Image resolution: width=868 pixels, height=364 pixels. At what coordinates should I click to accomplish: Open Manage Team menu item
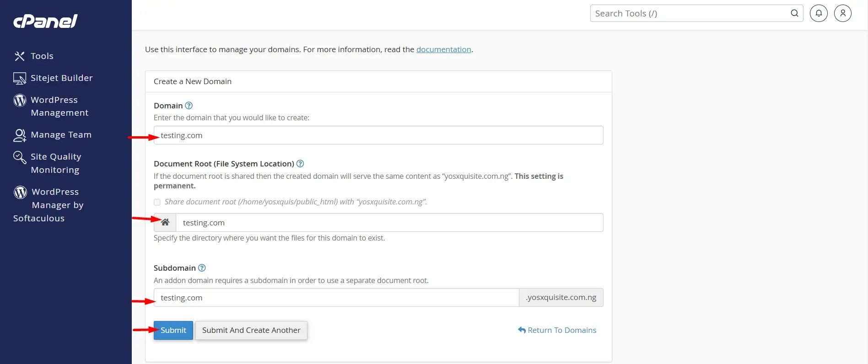[x=61, y=135]
